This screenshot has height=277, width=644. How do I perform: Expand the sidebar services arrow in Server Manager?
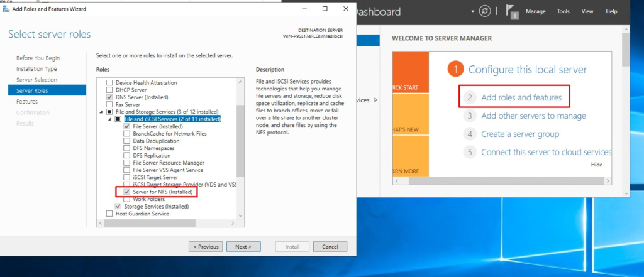[x=376, y=100]
